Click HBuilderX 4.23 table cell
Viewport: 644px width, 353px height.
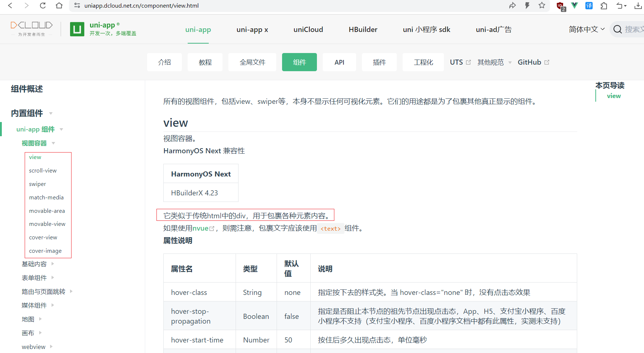tap(201, 193)
